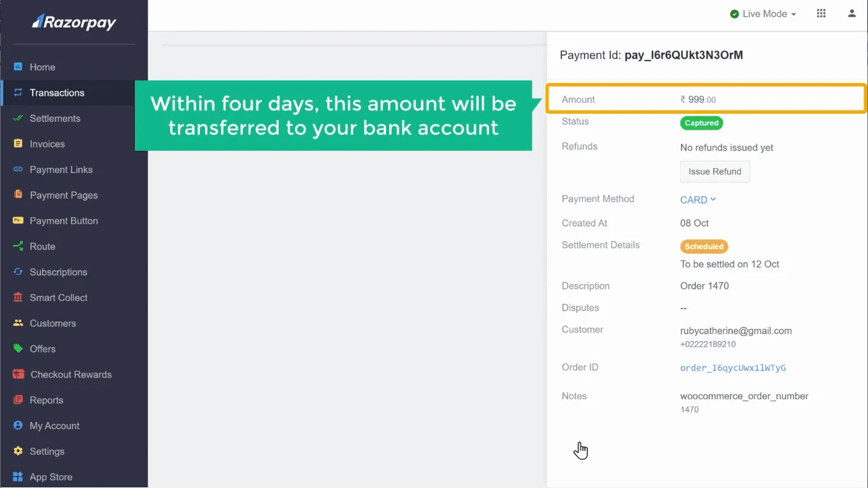Click the Razorpay logo
868x488 pixels.
pyautogui.click(x=74, y=22)
